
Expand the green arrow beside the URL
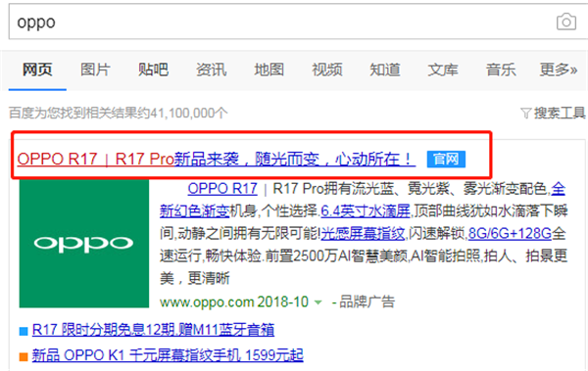(318, 302)
